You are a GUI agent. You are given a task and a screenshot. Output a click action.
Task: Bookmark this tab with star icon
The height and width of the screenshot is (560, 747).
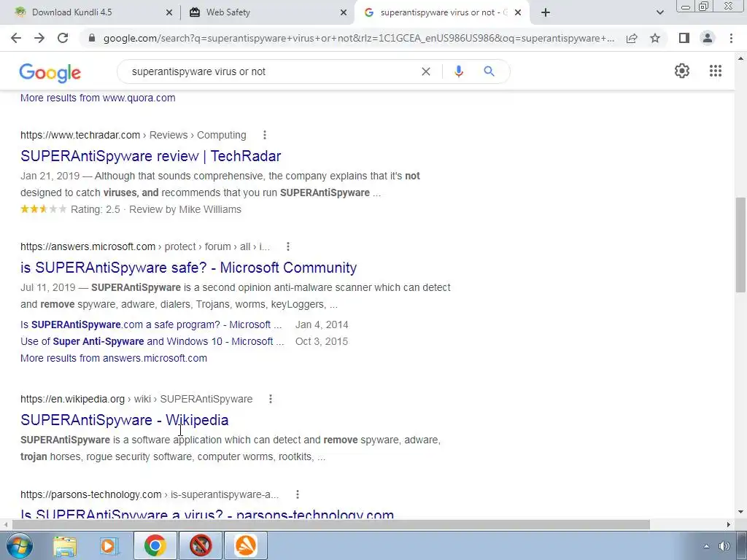[655, 38]
